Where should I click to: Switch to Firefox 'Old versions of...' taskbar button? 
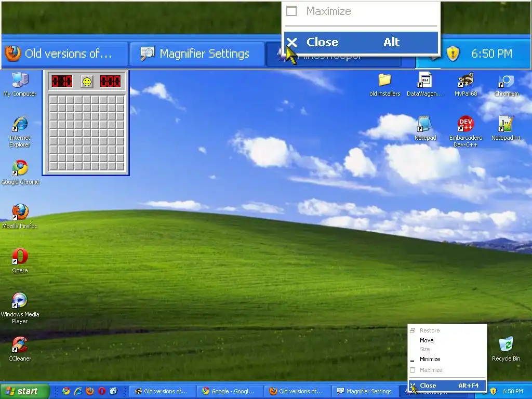[299, 391]
